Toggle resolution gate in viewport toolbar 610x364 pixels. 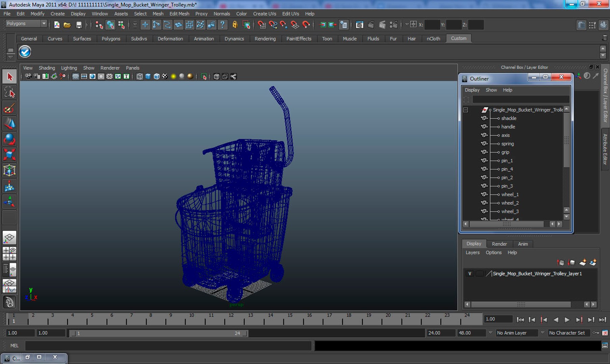92,77
